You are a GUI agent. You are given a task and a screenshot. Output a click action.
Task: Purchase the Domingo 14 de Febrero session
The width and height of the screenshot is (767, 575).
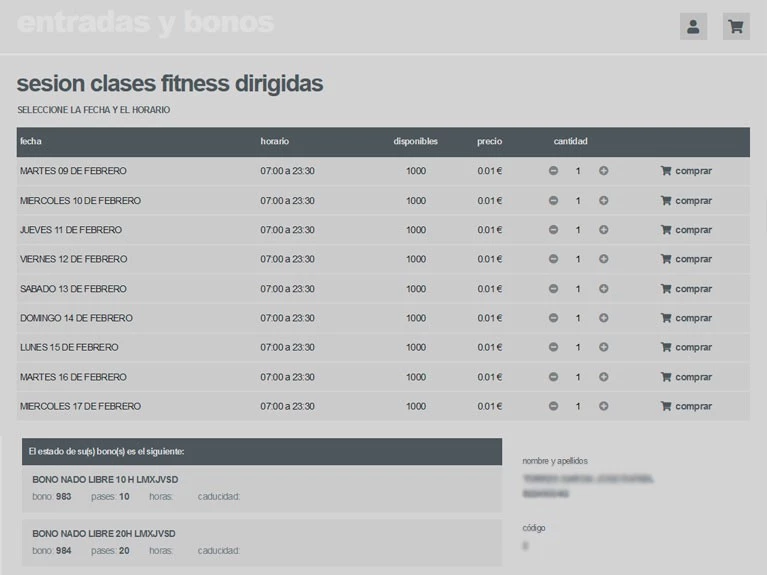pyautogui.click(x=686, y=318)
